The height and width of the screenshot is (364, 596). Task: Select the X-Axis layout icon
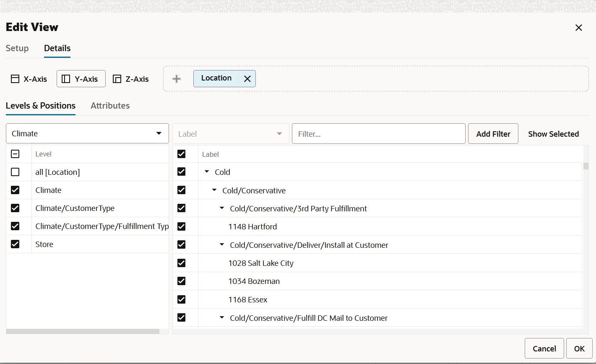pyautogui.click(x=15, y=79)
